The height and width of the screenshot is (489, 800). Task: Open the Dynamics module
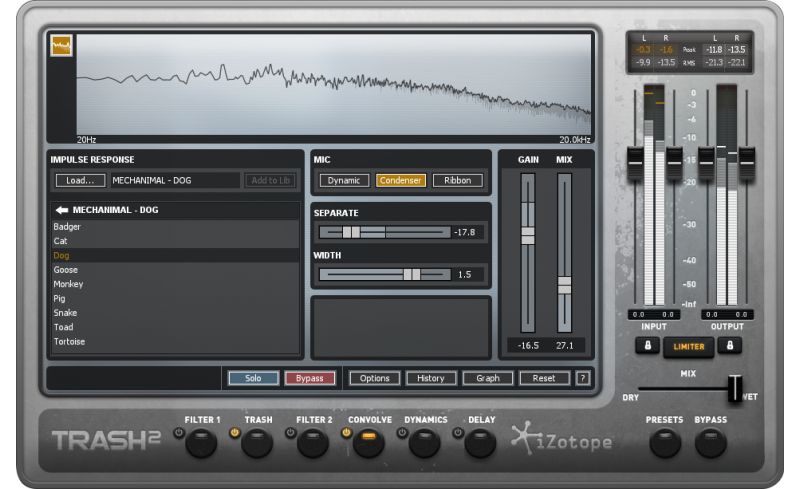[424, 443]
